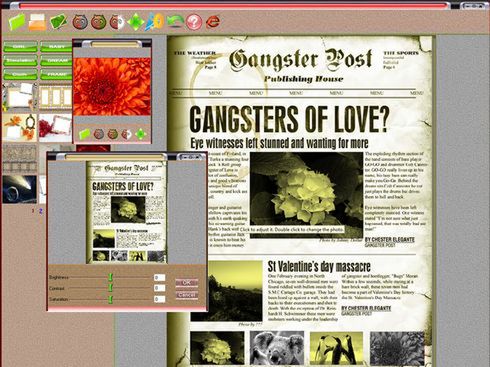Click the 'Publishing House' subtitle text
The height and width of the screenshot is (367, 490).
[303, 79]
